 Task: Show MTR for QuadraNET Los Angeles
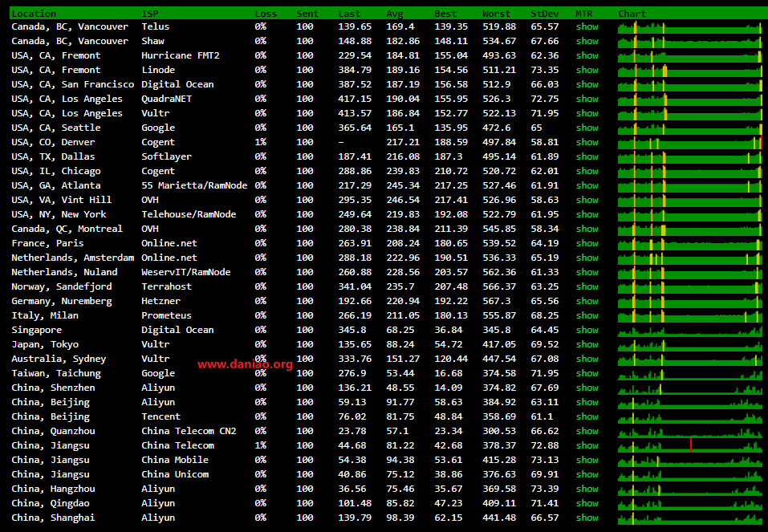click(587, 99)
